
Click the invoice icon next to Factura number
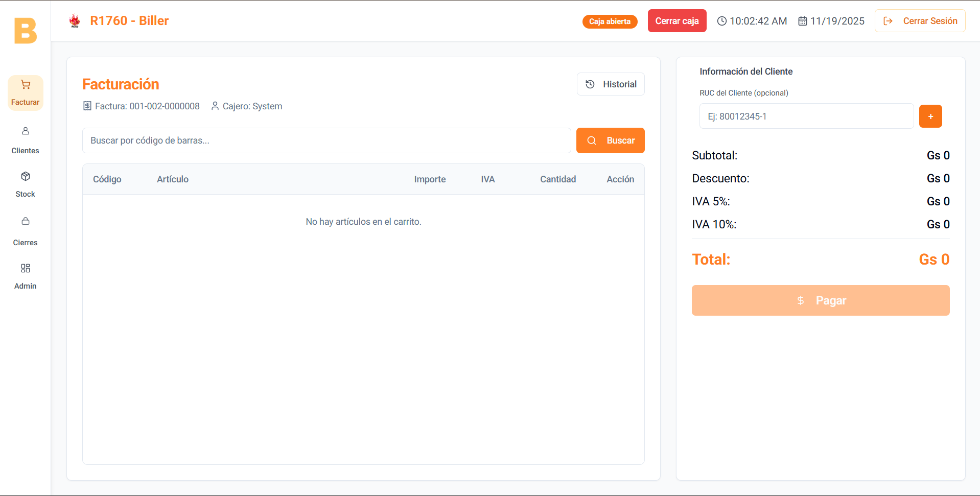87,106
